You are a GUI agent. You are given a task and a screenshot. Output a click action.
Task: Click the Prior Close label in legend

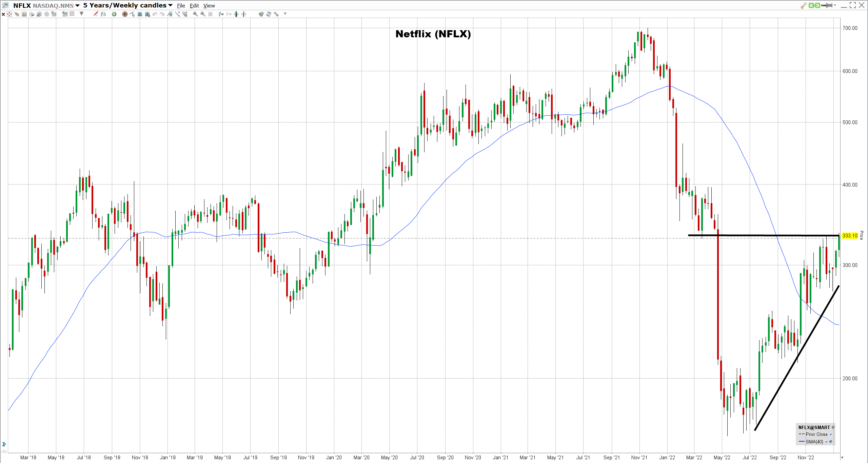click(817, 434)
